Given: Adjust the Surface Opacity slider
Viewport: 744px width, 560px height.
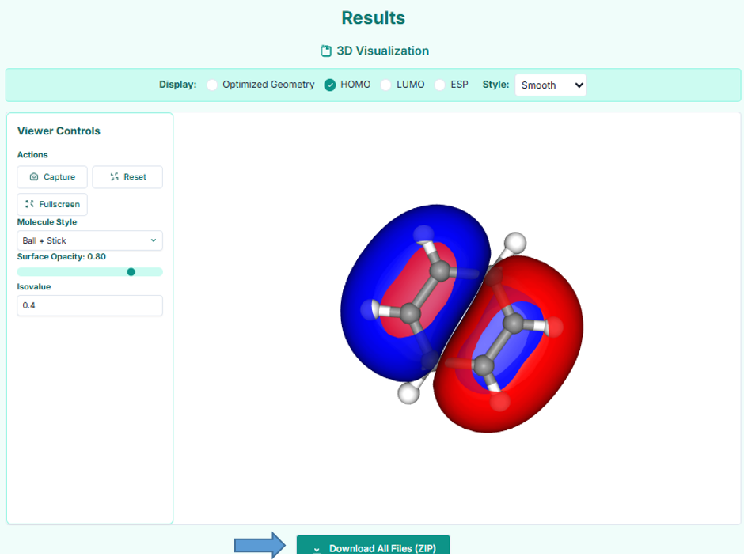Looking at the screenshot, I should click(131, 271).
